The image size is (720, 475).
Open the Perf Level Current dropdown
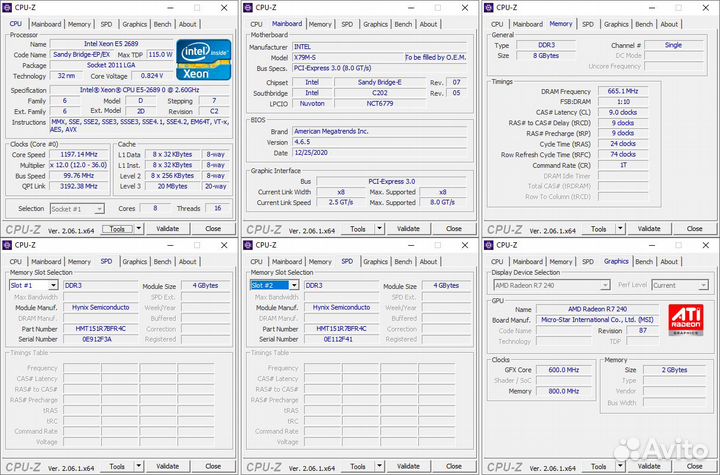pos(703,285)
